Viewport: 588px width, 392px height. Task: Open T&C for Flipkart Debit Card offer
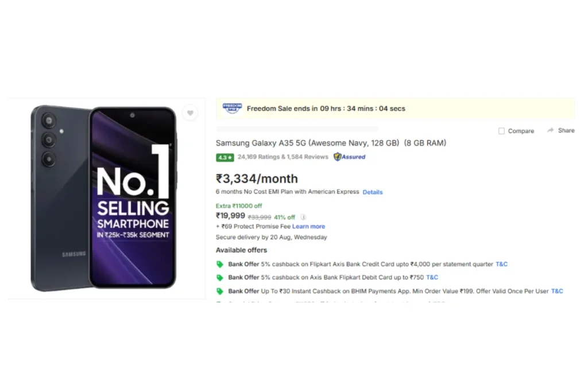(x=432, y=277)
